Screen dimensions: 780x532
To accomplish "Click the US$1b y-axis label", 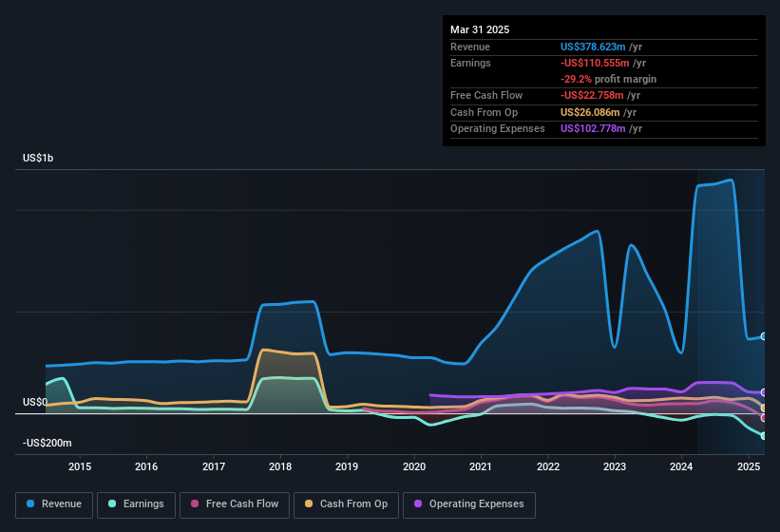I will coord(38,158).
